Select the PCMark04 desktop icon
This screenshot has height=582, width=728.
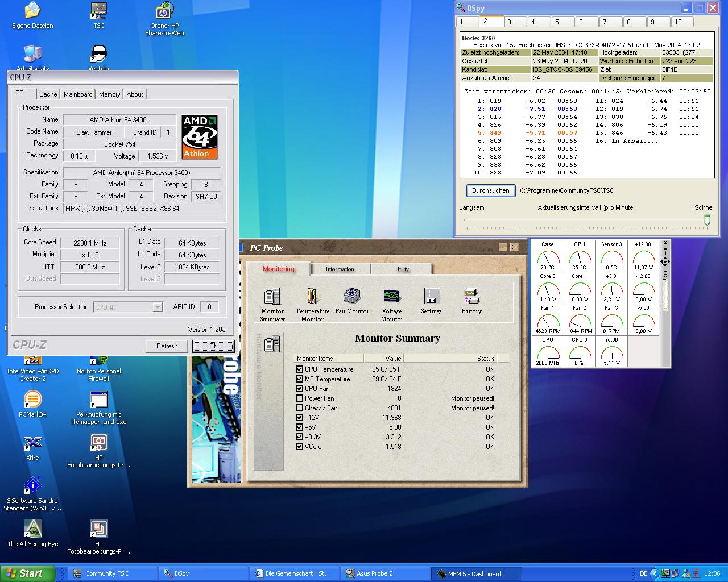tap(32, 404)
